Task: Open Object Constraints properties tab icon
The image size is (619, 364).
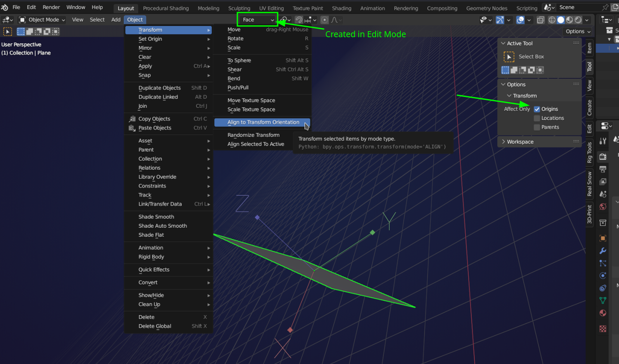Action: [603, 288]
